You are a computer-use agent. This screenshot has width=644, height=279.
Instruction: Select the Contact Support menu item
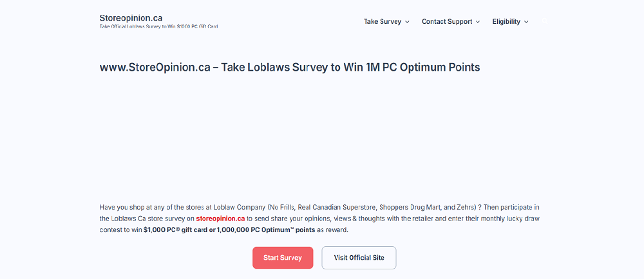446,21
